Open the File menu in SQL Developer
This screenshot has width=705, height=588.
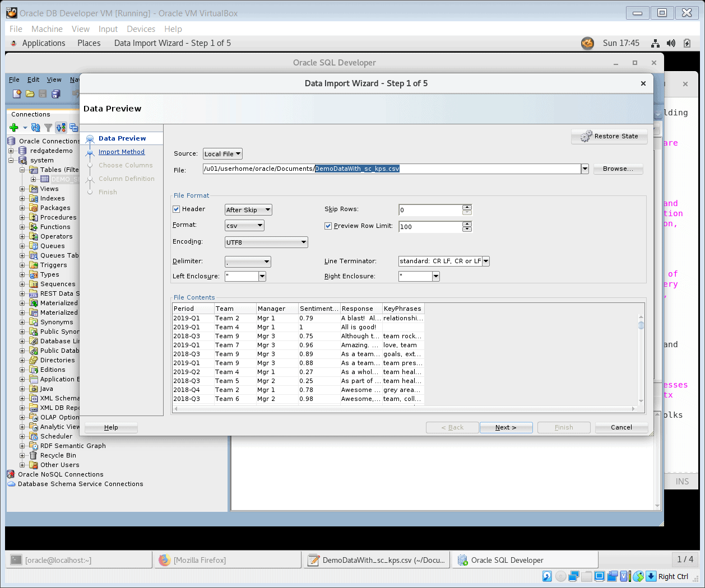coord(14,80)
